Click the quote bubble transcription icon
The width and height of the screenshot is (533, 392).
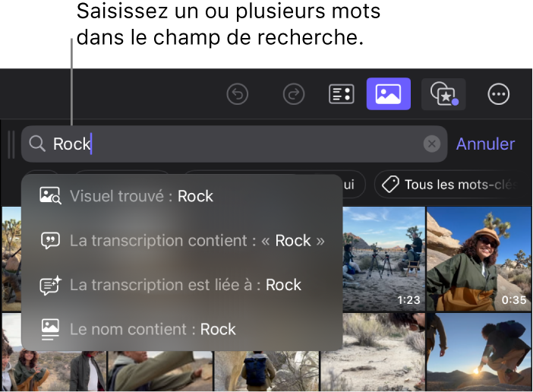pyautogui.click(x=50, y=241)
